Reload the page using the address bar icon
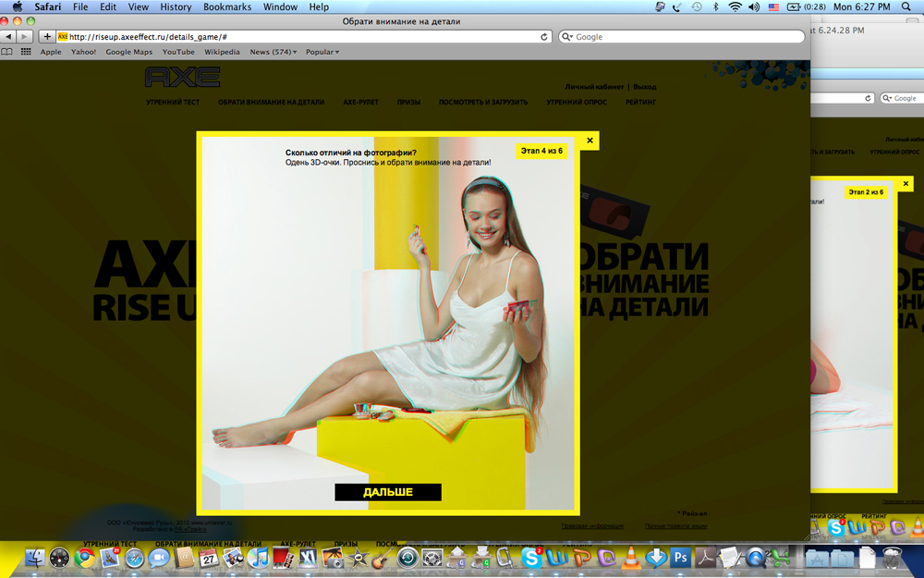924x578 pixels. point(544,37)
